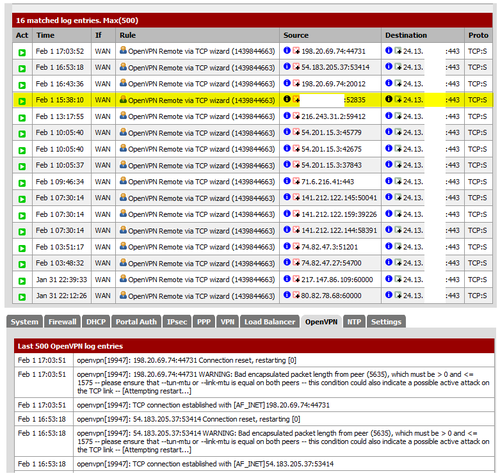
Task: Select the Portal Auth tab
Action: coord(136,322)
